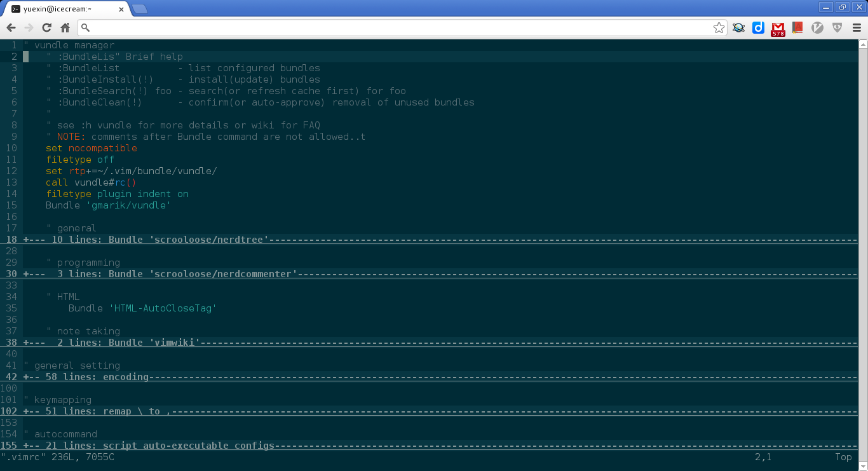Click the grey V extension icon

point(818,27)
